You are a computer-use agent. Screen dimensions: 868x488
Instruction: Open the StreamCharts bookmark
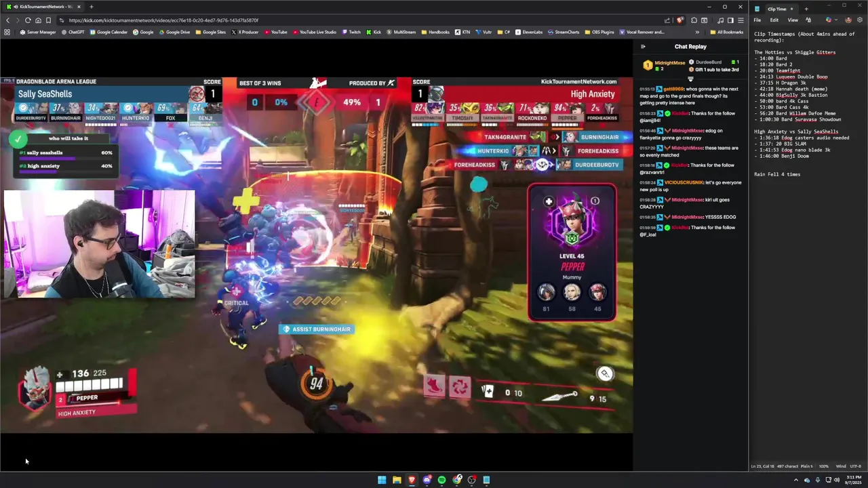click(x=563, y=32)
